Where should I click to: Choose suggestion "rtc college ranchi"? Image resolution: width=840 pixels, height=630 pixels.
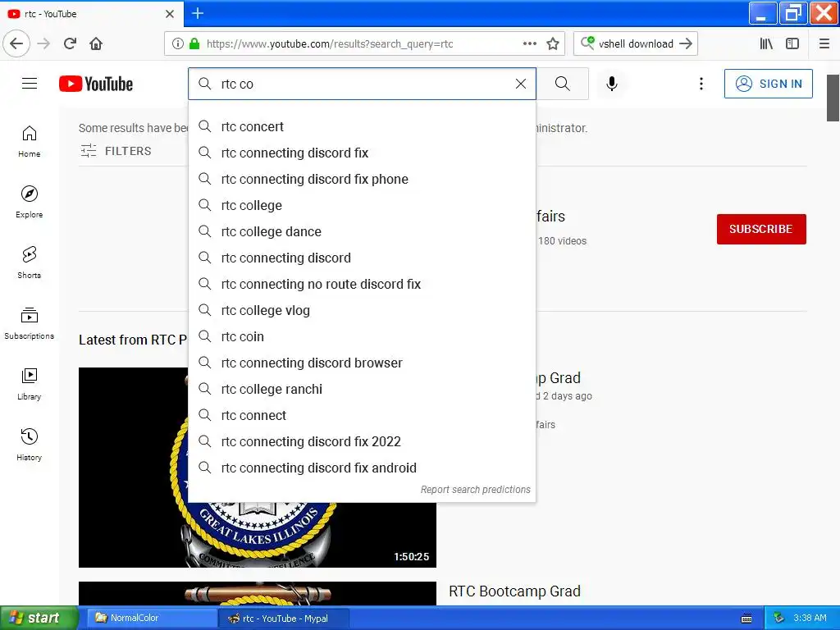[x=362, y=389]
